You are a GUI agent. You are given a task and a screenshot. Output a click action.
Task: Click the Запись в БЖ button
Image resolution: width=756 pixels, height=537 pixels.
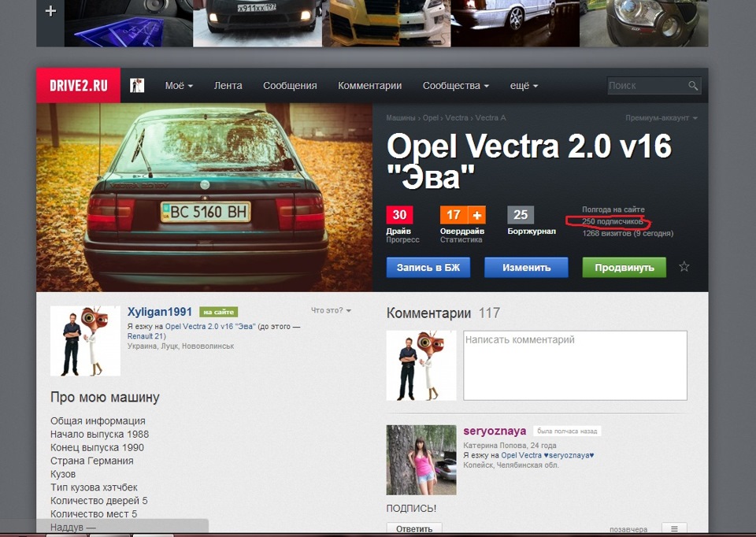[428, 268]
